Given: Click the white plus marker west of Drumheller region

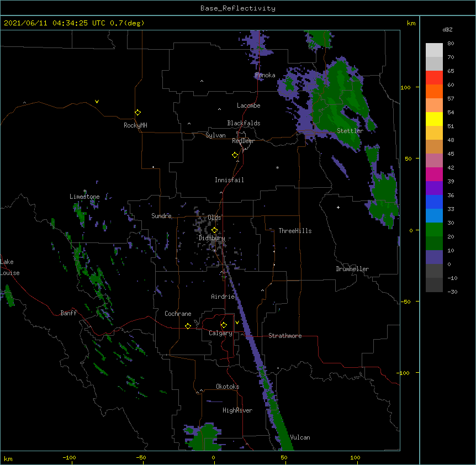Looking at the screenshot, I should [x=338, y=207].
